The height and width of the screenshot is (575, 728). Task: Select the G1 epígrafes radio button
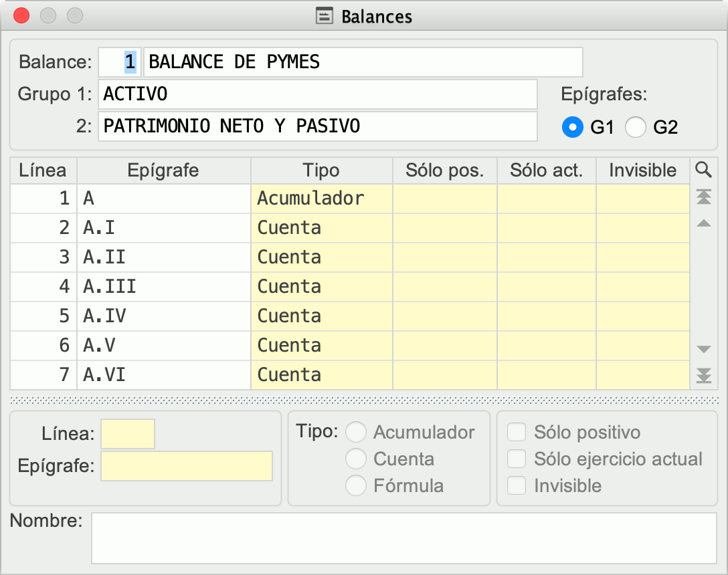tap(573, 126)
